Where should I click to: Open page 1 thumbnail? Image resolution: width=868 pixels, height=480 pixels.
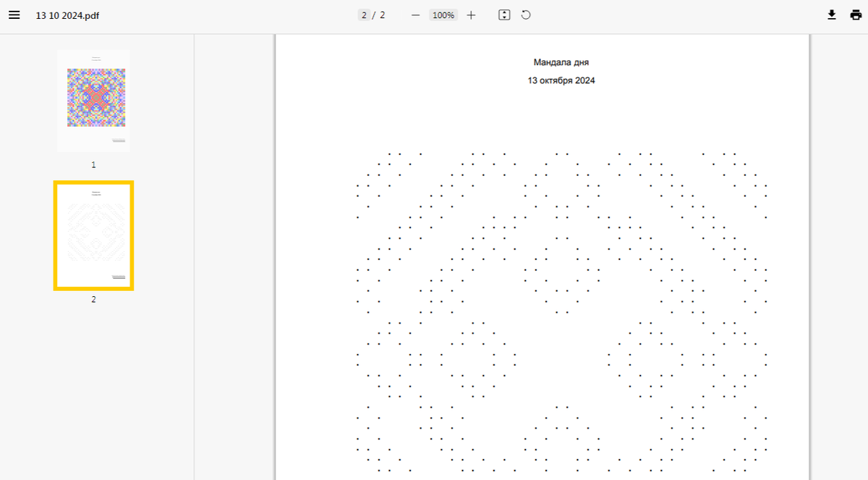[93, 101]
